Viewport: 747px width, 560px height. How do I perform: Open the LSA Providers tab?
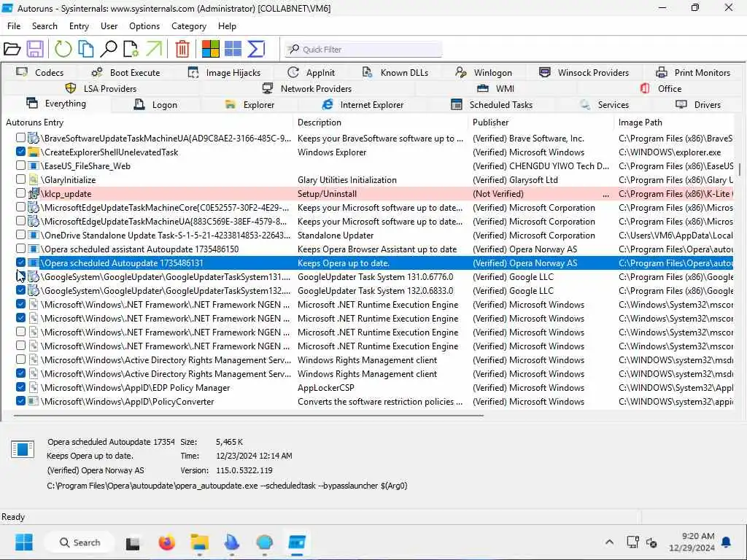click(101, 88)
